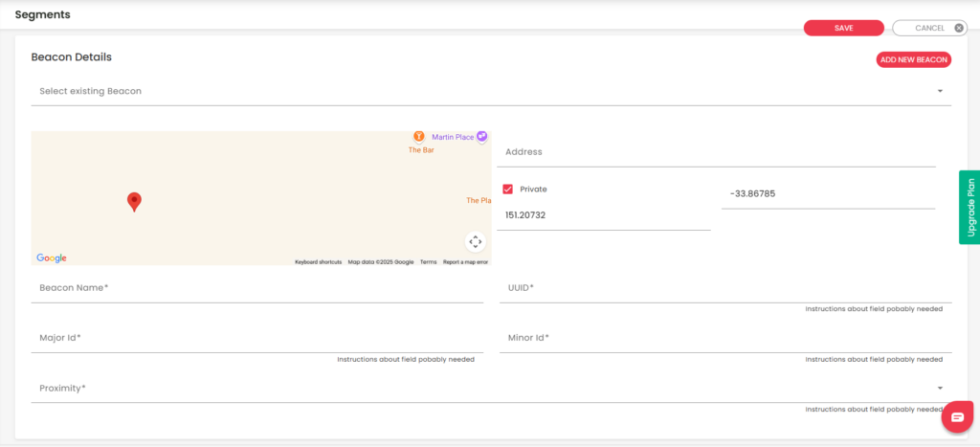Click Report a map error link
The image size is (980, 447).
[466, 262]
